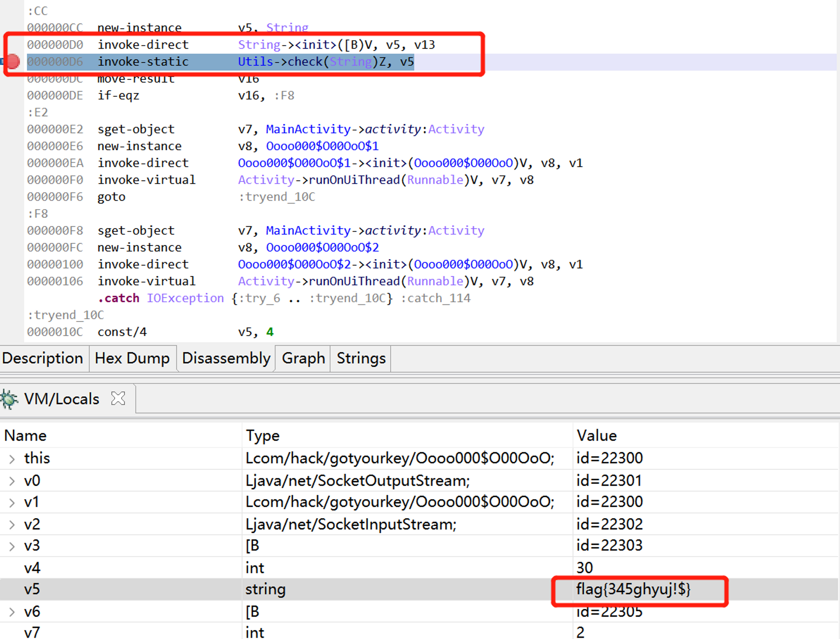
Task: Select the Disassembly tab
Action: pos(226,359)
